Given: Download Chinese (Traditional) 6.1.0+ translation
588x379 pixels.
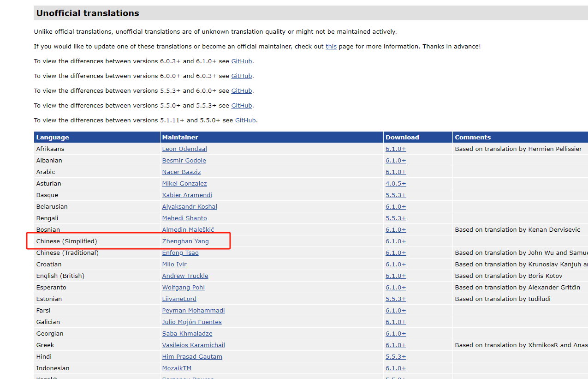Looking at the screenshot, I should pyautogui.click(x=396, y=253).
